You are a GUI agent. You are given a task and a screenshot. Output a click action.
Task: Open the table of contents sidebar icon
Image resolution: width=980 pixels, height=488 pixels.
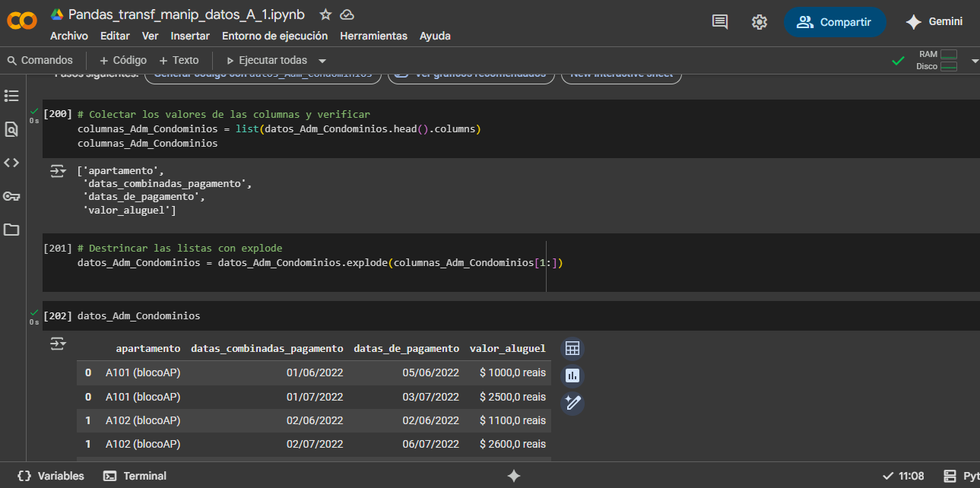coord(11,95)
